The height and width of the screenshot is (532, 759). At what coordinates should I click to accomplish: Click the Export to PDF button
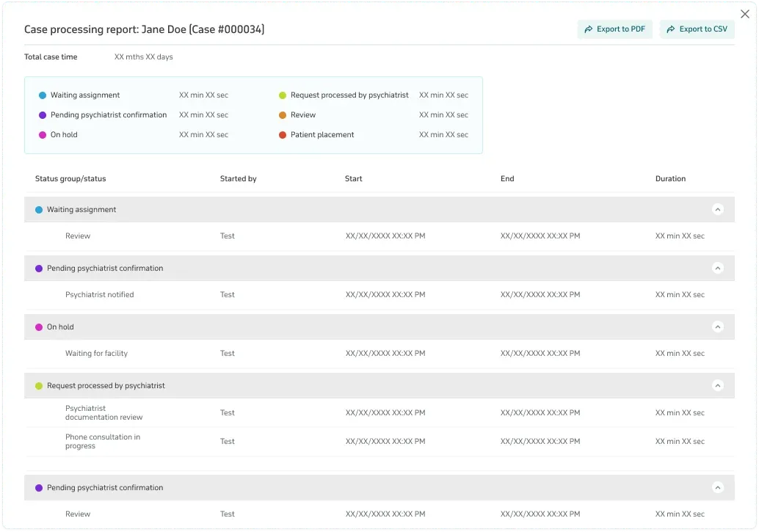[x=614, y=29]
